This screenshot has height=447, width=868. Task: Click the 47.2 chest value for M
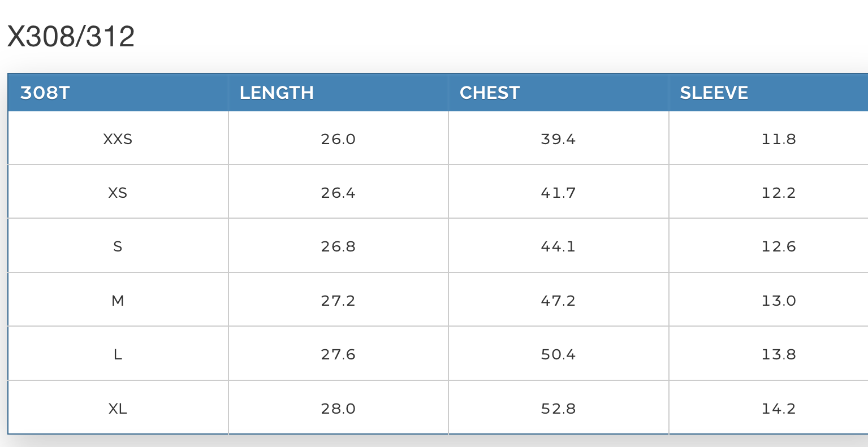pyautogui.click(x=558, y=301)
